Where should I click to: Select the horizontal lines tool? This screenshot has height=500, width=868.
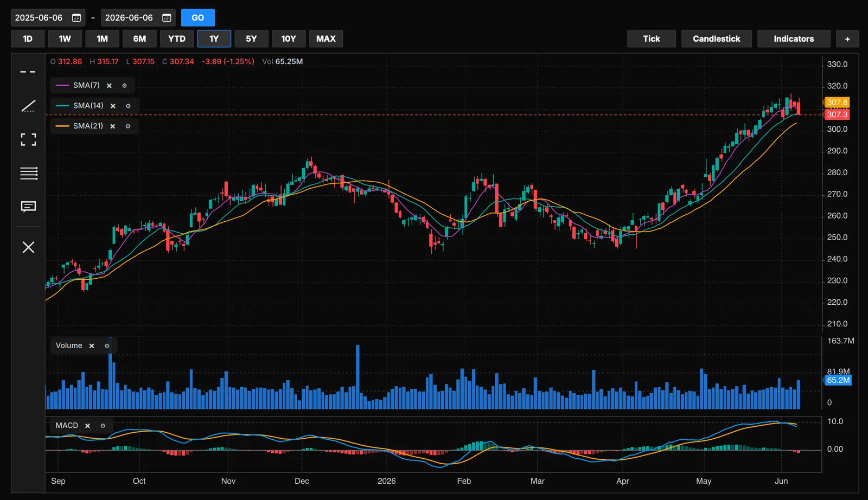pos(28,174)
